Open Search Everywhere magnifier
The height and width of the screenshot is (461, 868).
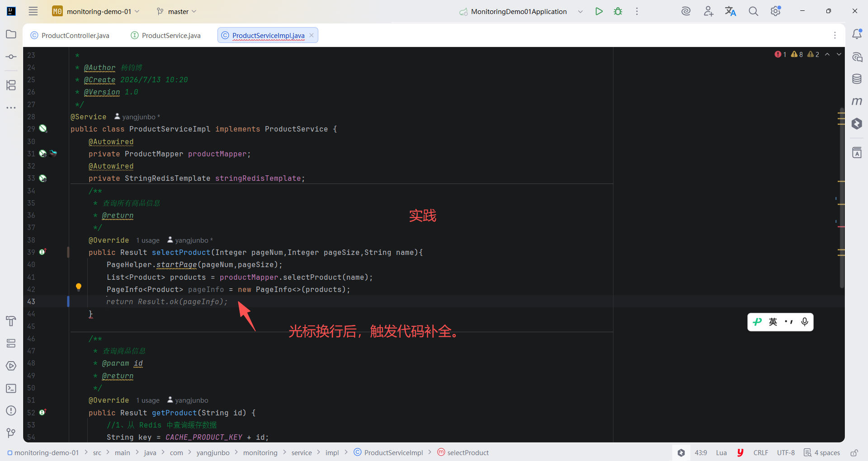[x=753, y=11]
